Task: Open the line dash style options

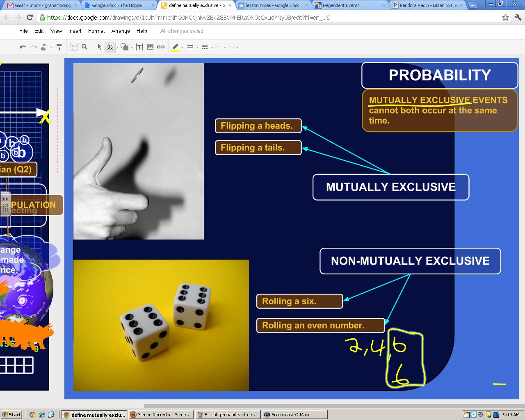Action: pos(205,47)
